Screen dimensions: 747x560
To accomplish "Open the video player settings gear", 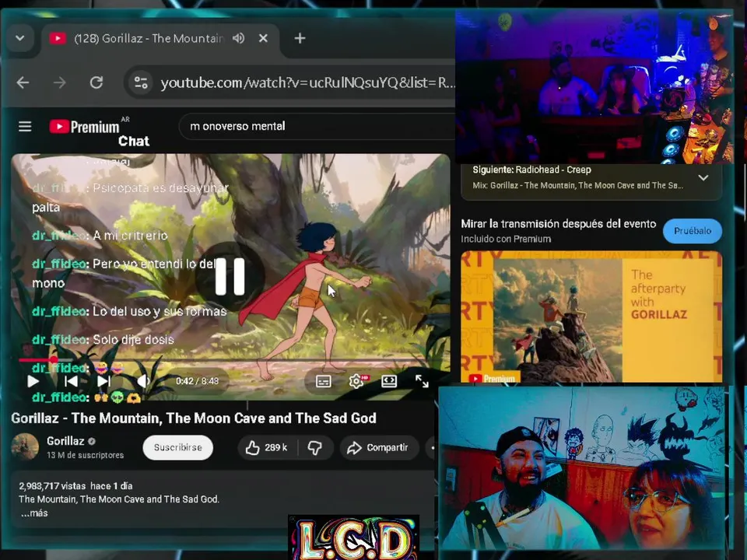I will 356,381.
